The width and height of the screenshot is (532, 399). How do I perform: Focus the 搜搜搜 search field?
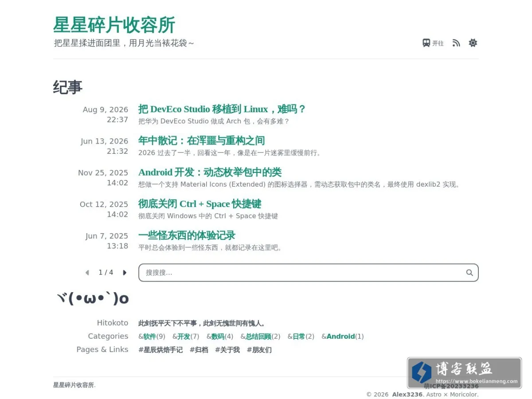click(x=308, y=273)
